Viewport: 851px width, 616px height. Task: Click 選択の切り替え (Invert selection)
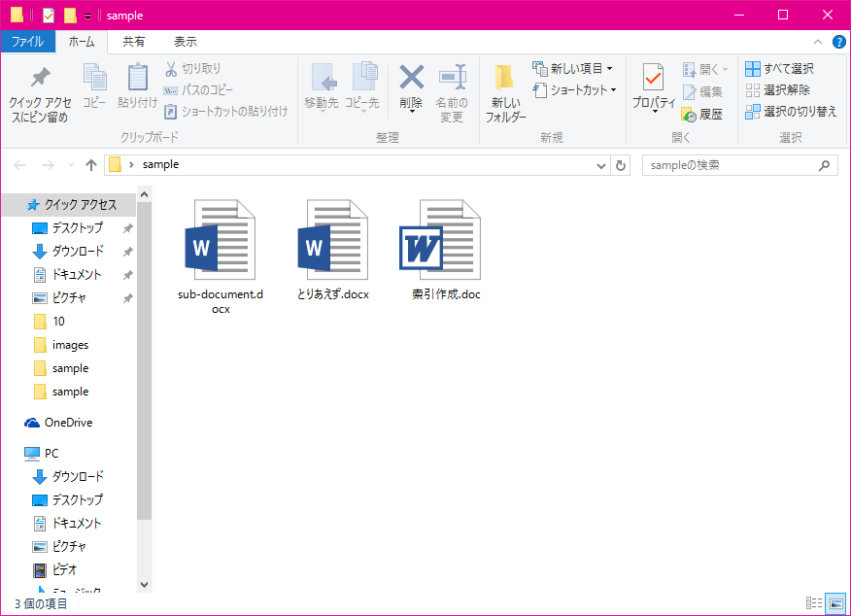791,112
